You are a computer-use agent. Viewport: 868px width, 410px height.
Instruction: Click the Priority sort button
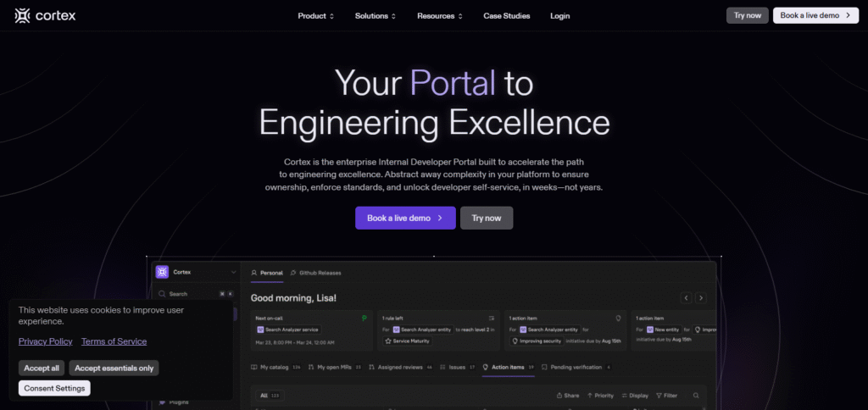pos(600,396)
